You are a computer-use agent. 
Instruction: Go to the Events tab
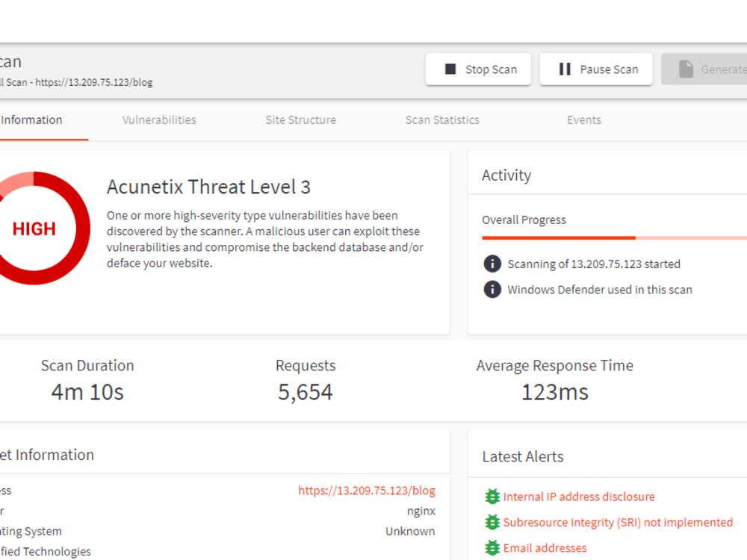[x=584, y=120]
